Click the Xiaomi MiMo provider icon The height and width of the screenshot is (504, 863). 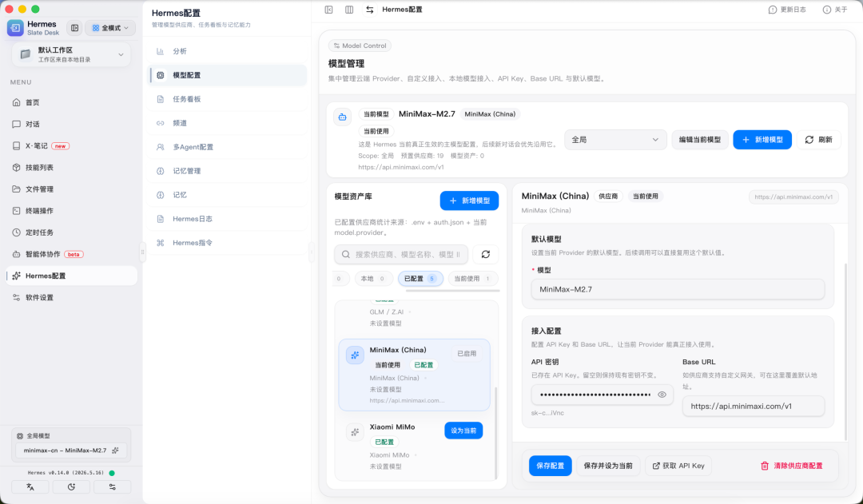(355, 432)
